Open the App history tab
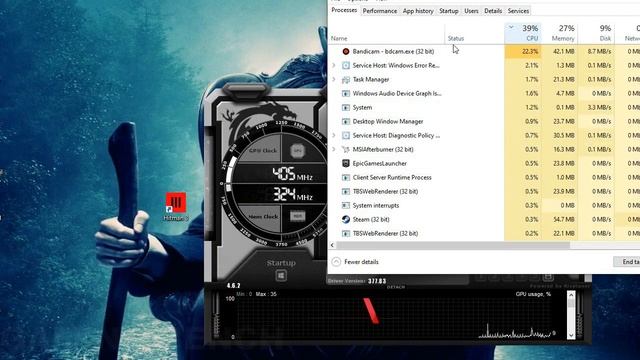This screenshot has width=640, height=360. [x=418, y=11]
